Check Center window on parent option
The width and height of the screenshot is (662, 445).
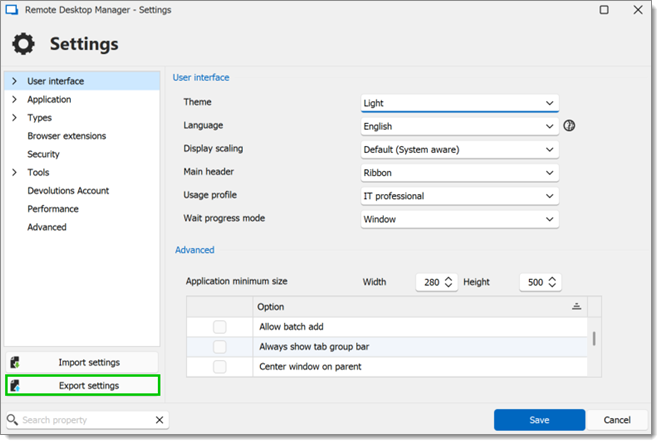(x=220, y=366)
